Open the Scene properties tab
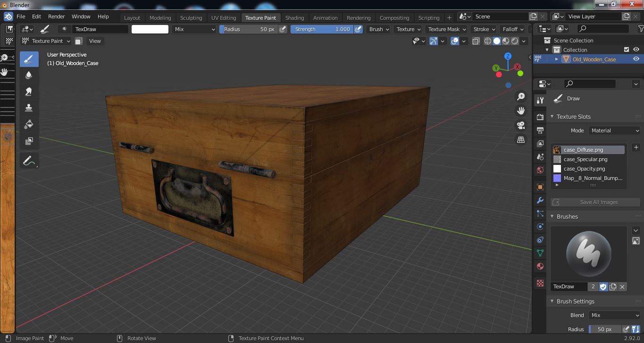 click(540, 156)
